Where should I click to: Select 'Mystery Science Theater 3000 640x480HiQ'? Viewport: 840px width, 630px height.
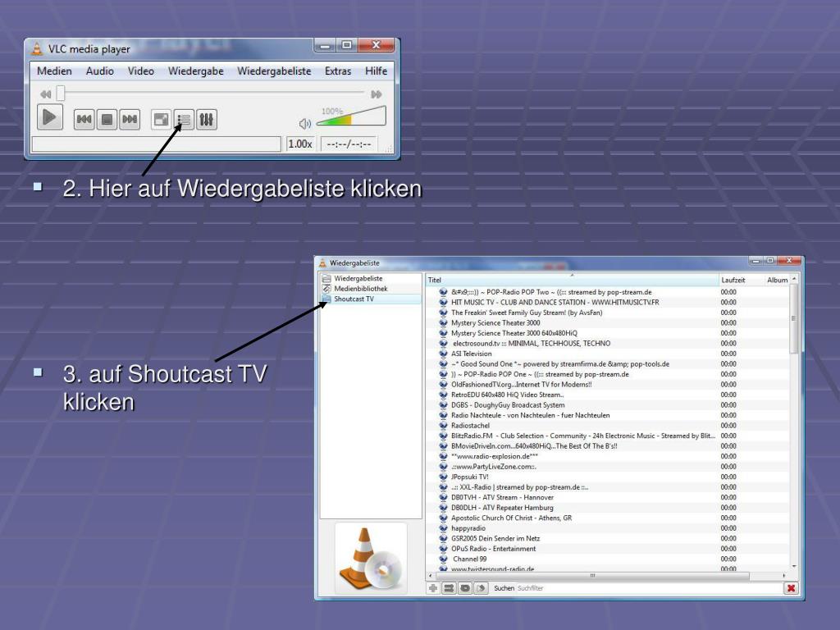[514, 333]
